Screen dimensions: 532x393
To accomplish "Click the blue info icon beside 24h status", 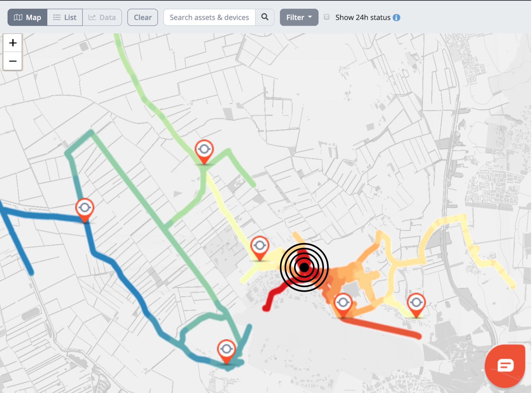I will point(396,17).
